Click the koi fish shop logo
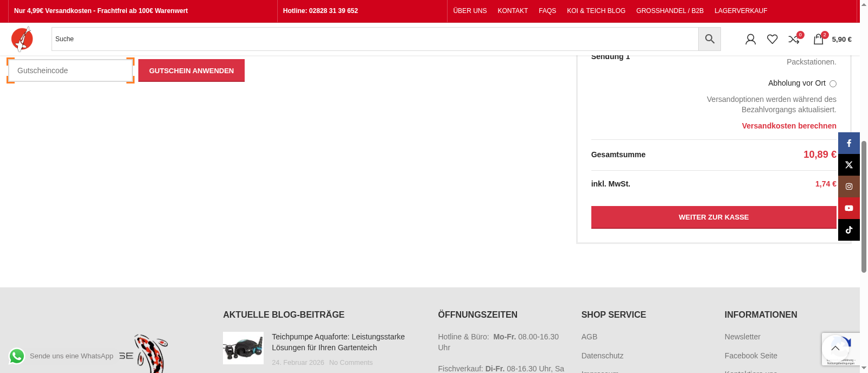The image size is (868, 373). (22, 39)
